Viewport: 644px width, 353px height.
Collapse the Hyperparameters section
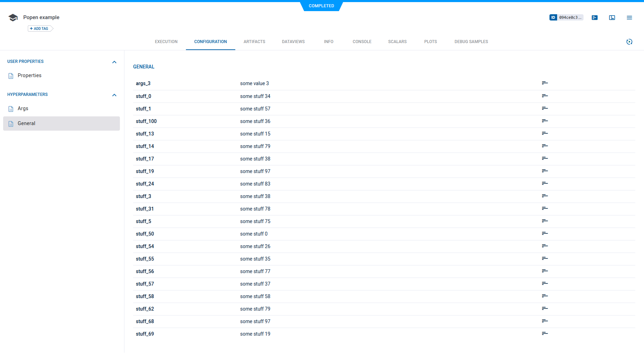click(114, 95)
